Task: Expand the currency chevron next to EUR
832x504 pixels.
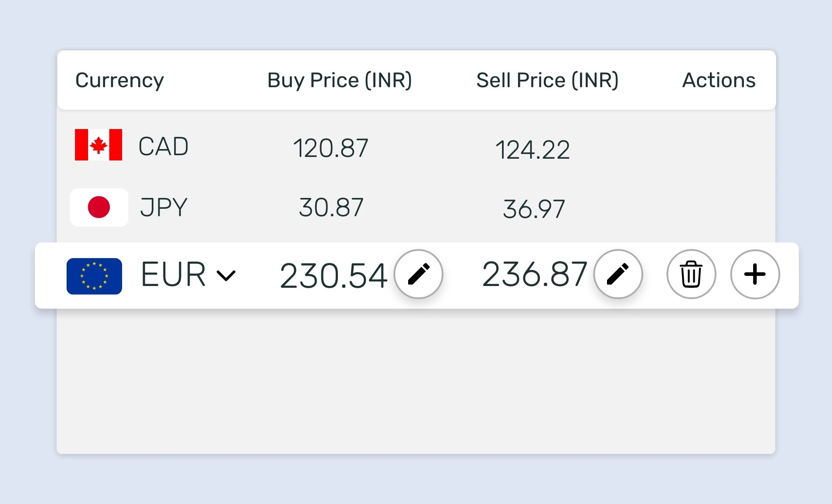Action: point(226,275)
